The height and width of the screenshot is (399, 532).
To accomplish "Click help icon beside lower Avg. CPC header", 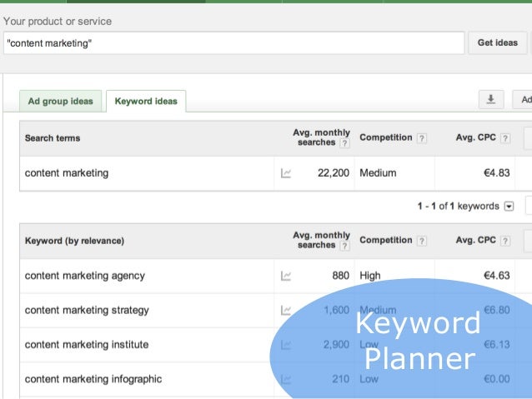I will tap(505, 241).
